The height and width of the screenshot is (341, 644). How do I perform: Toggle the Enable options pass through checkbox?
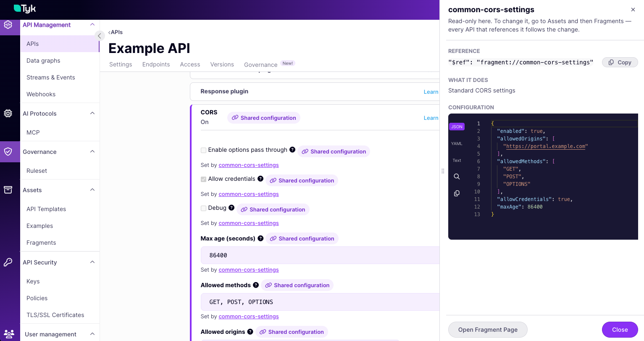[x=203, y=150]
